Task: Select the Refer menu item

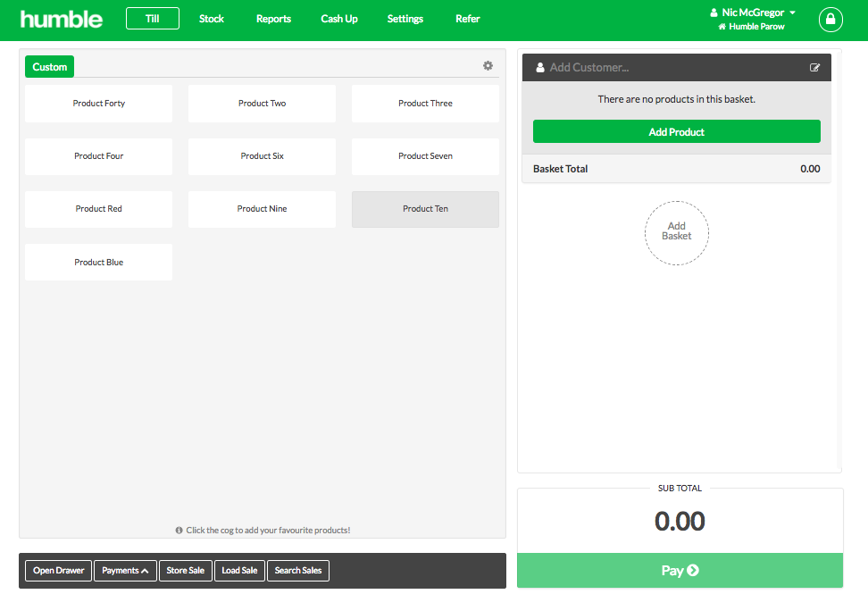Action: point(468,19)
